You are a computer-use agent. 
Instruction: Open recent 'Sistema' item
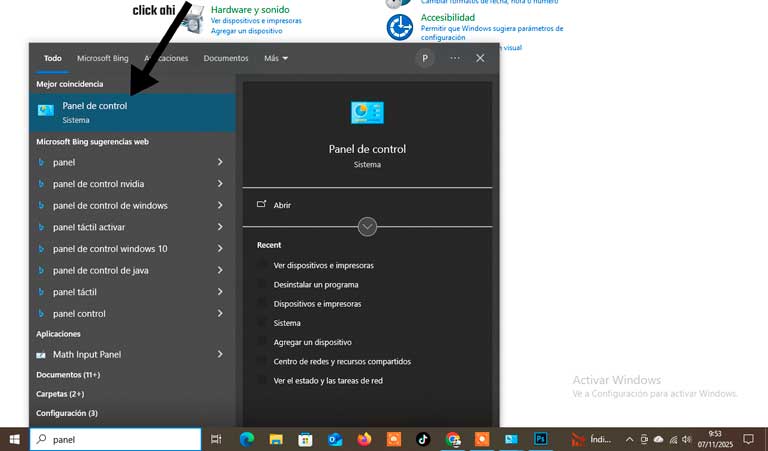tap(287, 323)
